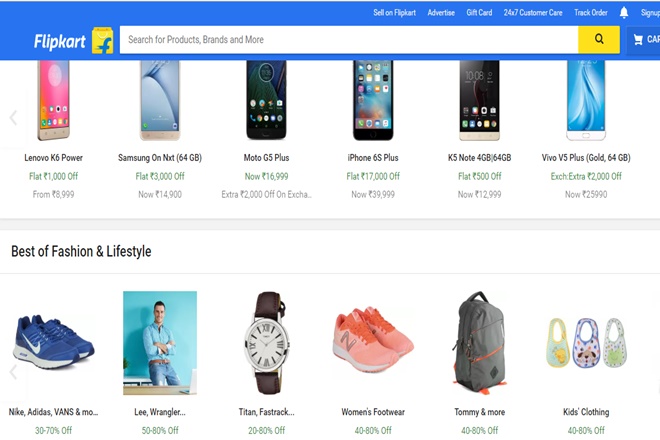Select Track Order in top bar
Viewport: 660px width, 440px height.
coord(590,13)
